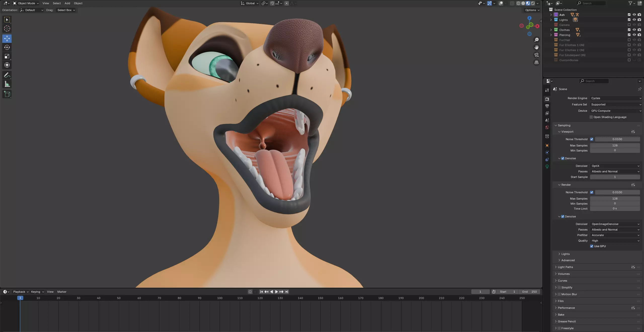Open the Object Data light bulb tab
Screen dimensions: 644x332
pos(547,167)
